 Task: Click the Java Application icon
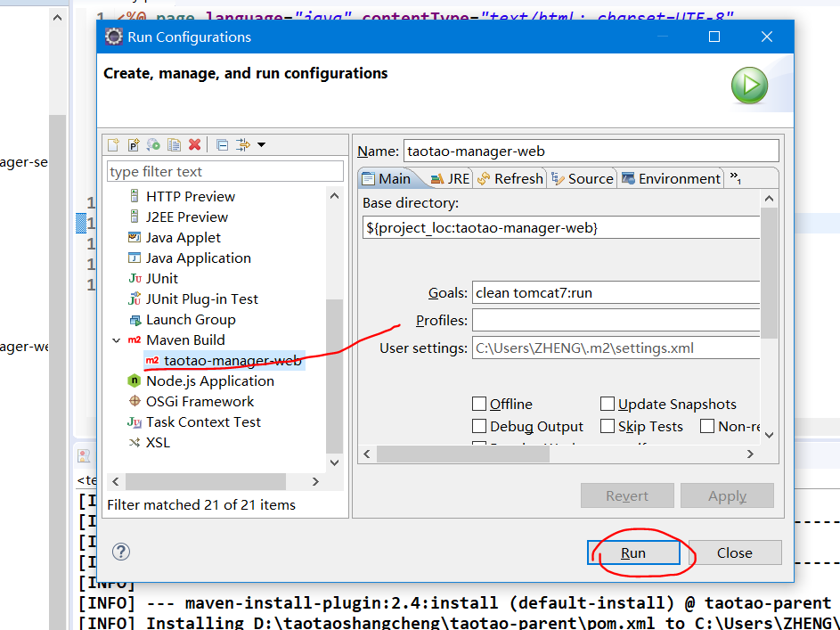[135, 258]
